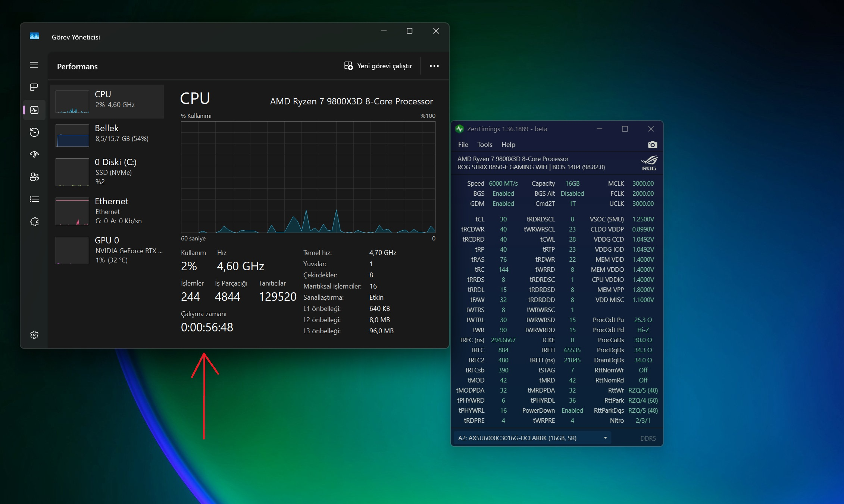The image size is (844, 504).
Task: Open the three-dot more options menu
Action: [x=434, y=66]
